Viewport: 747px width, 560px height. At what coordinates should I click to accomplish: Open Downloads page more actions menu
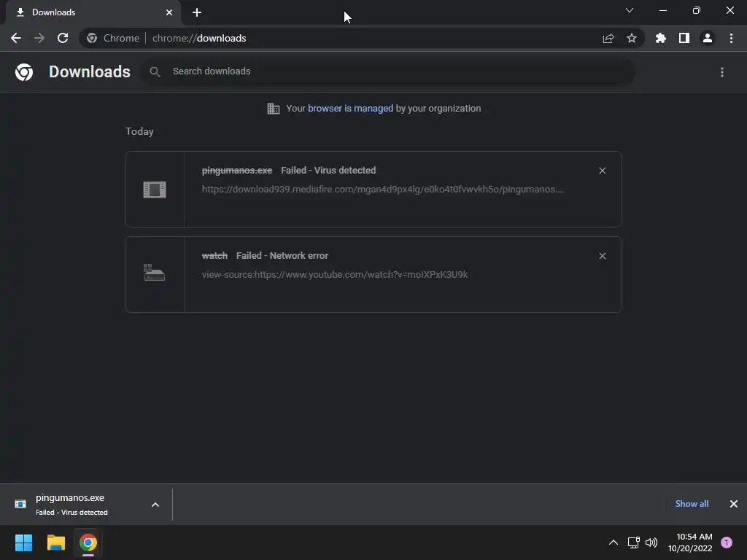[722, 72]
